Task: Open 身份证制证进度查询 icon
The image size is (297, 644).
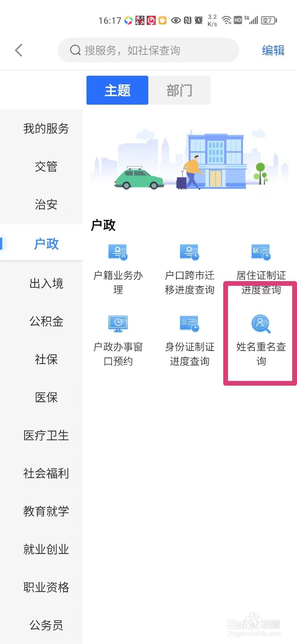Action: (189, 323)
